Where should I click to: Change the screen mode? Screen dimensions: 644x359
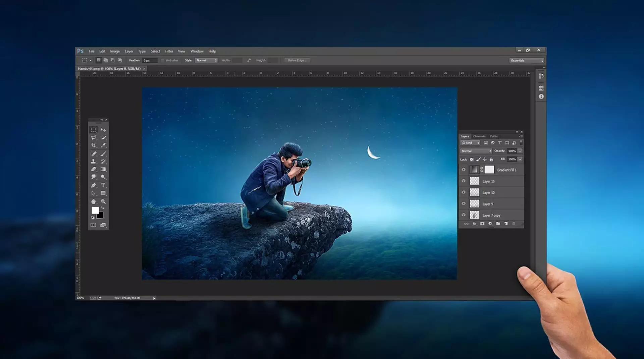click(x=103, y=225)
